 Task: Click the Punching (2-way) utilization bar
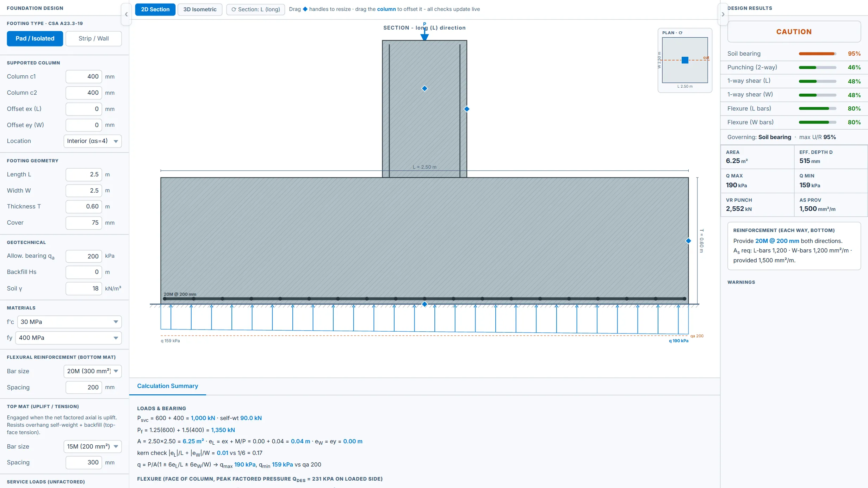pos(818,68)
